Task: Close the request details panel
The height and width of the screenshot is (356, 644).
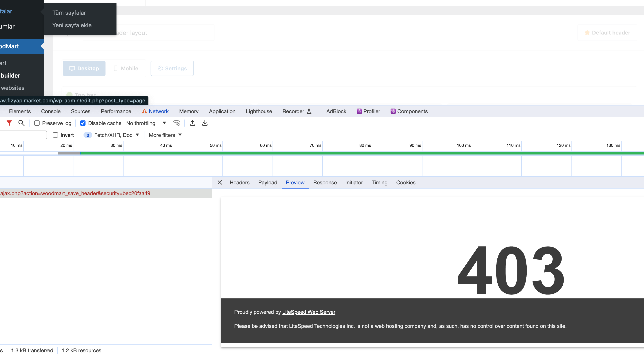Action: [220, 182]
